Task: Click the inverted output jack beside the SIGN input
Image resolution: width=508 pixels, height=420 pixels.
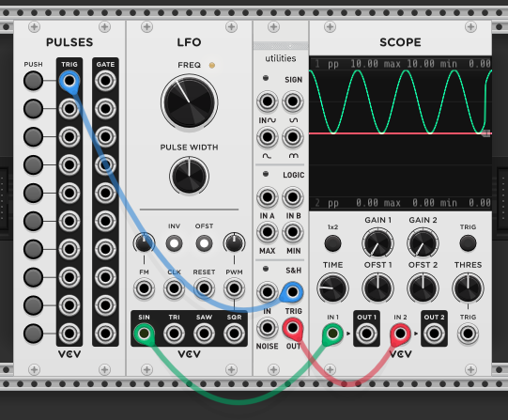Action: click(293, 101)
